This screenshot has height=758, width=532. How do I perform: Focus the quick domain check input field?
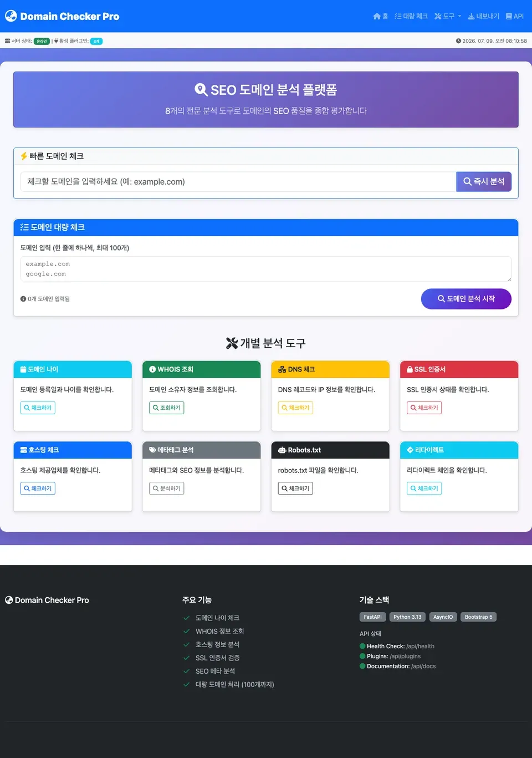pyautogui.click(x=238, y=181)
